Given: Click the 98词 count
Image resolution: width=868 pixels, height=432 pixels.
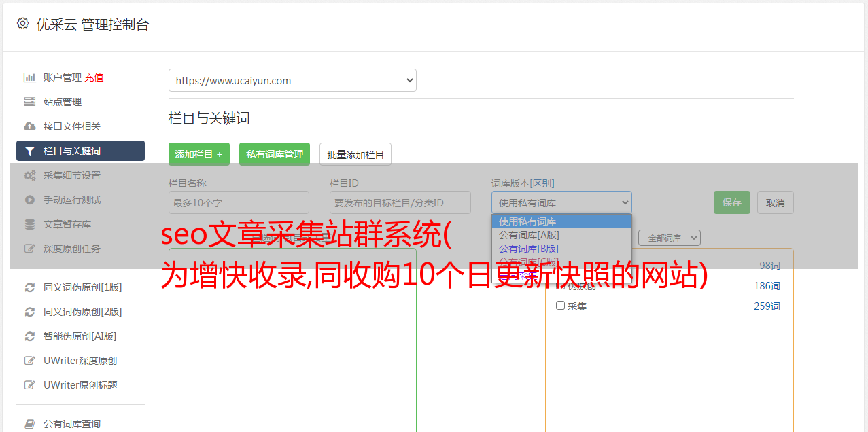Looking at the screenshot, I should point(769,266).
